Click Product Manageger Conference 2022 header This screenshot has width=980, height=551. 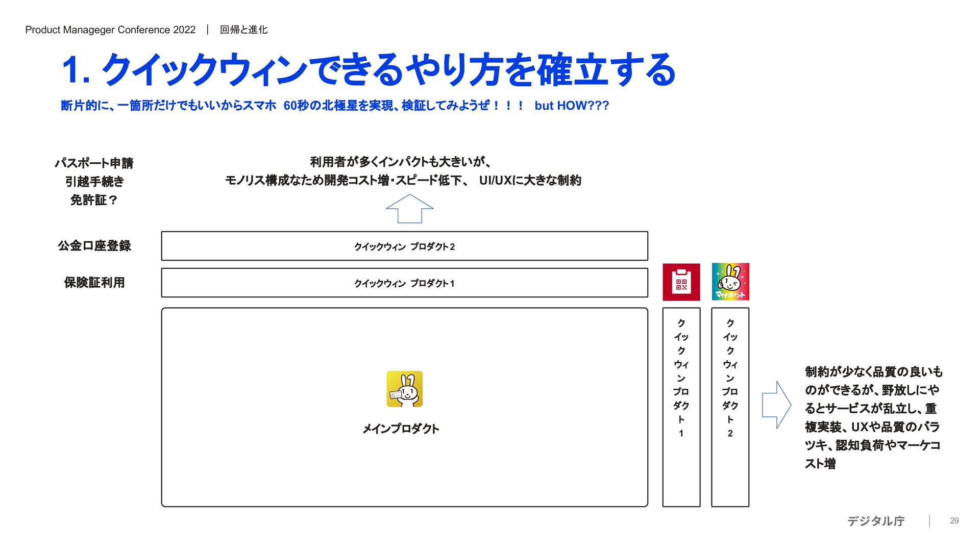(110, 30)
